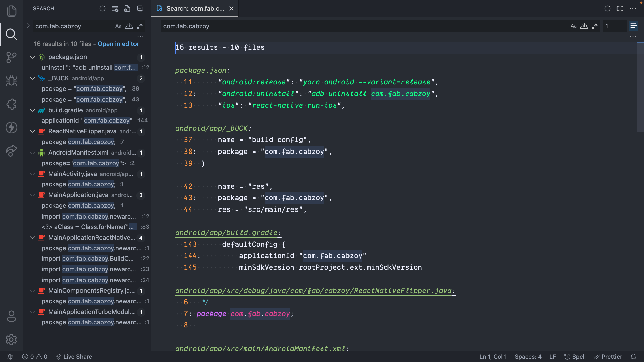Collapse all search results in sidebar
Screen dimensions: 644x362
click(140, 9)
